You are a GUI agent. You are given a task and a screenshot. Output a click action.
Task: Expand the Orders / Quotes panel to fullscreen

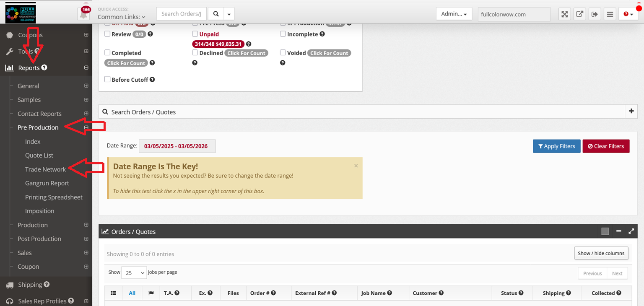[x=631, y=231]
